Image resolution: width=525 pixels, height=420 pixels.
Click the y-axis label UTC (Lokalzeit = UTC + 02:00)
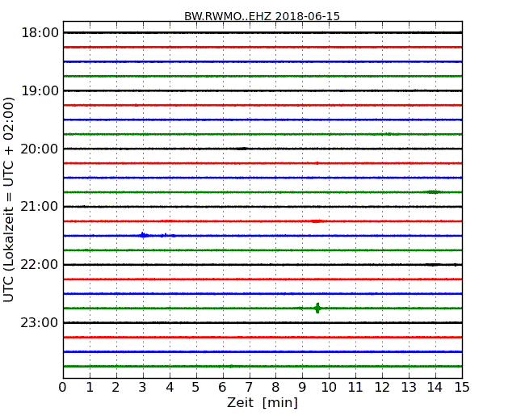click(9, 199)
